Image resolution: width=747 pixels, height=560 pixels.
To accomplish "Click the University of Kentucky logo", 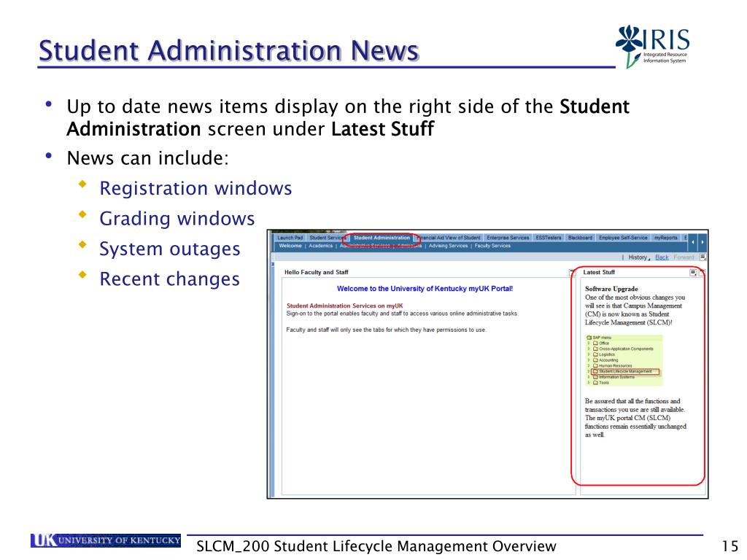I will (106, 540).
